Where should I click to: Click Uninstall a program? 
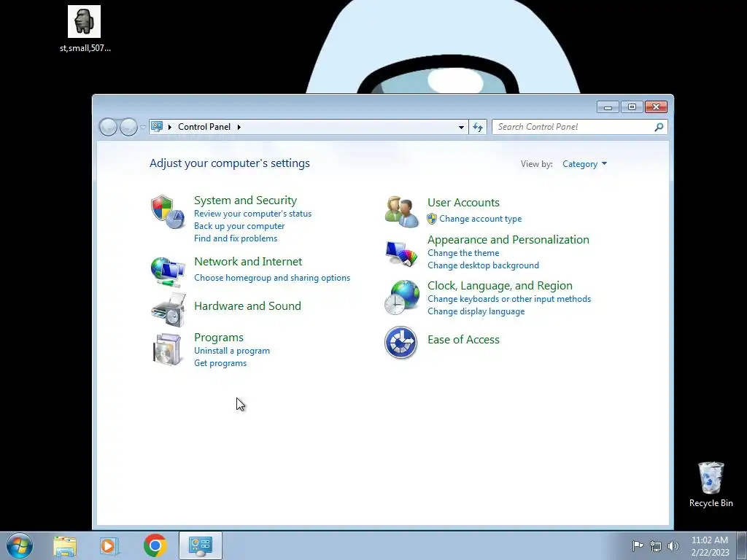pos(231,351)
